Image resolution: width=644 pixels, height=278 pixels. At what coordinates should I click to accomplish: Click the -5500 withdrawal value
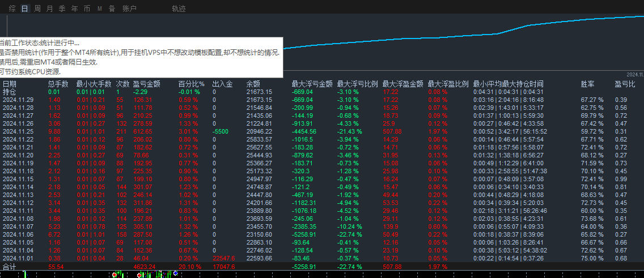pos(221,131)
